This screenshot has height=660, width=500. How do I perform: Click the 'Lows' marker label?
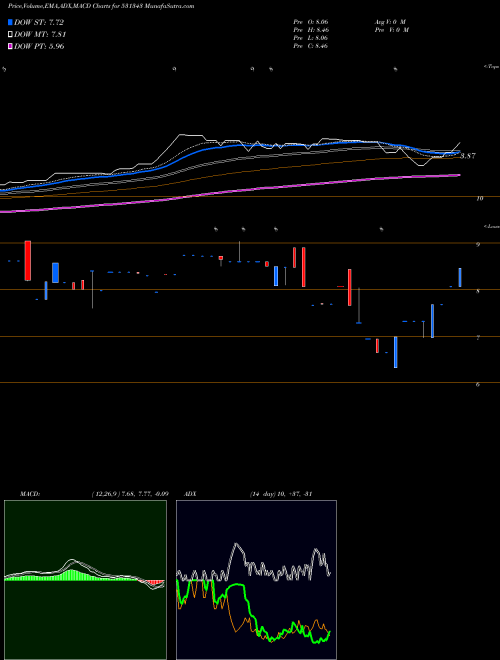pos(492,227)
